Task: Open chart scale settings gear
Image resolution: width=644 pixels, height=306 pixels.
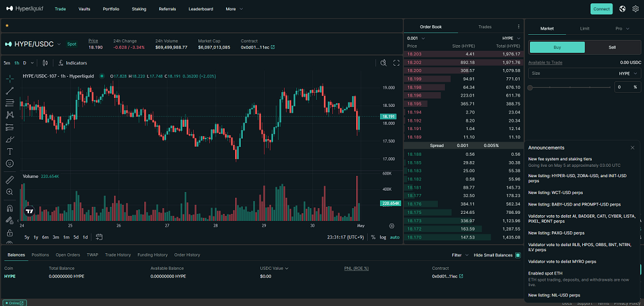Action: point(392,226)
